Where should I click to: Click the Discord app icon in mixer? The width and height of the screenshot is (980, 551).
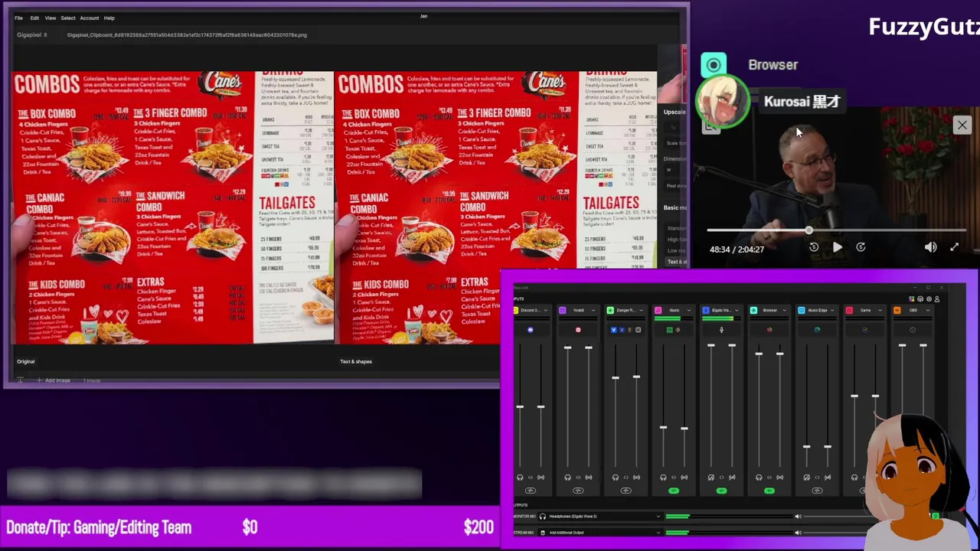(530, 330)
